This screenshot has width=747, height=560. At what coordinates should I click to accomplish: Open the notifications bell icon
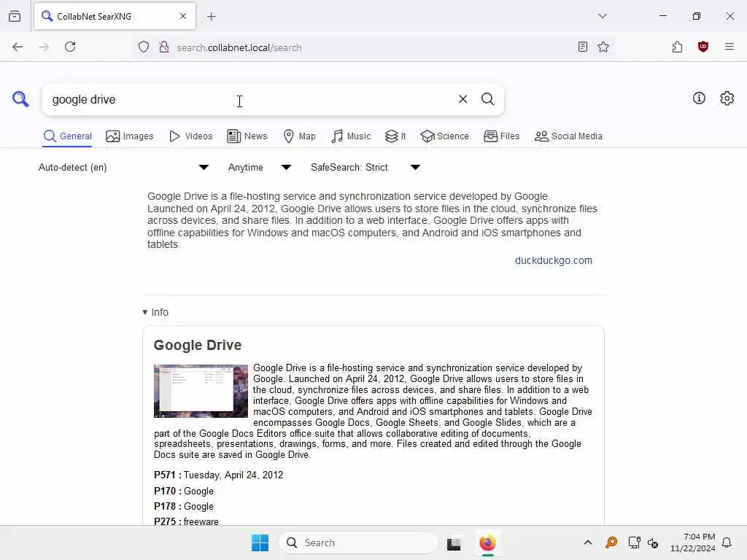tap(727, 542)
